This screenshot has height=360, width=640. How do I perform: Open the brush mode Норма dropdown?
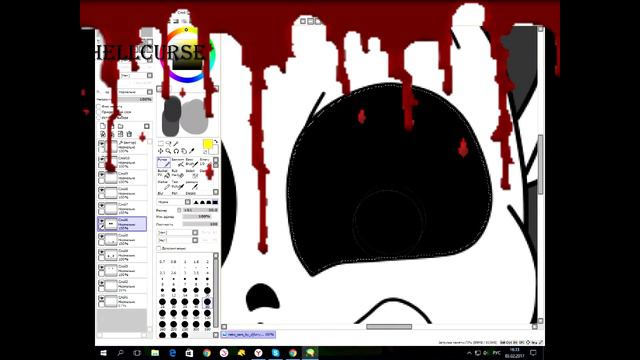(174, 202)
